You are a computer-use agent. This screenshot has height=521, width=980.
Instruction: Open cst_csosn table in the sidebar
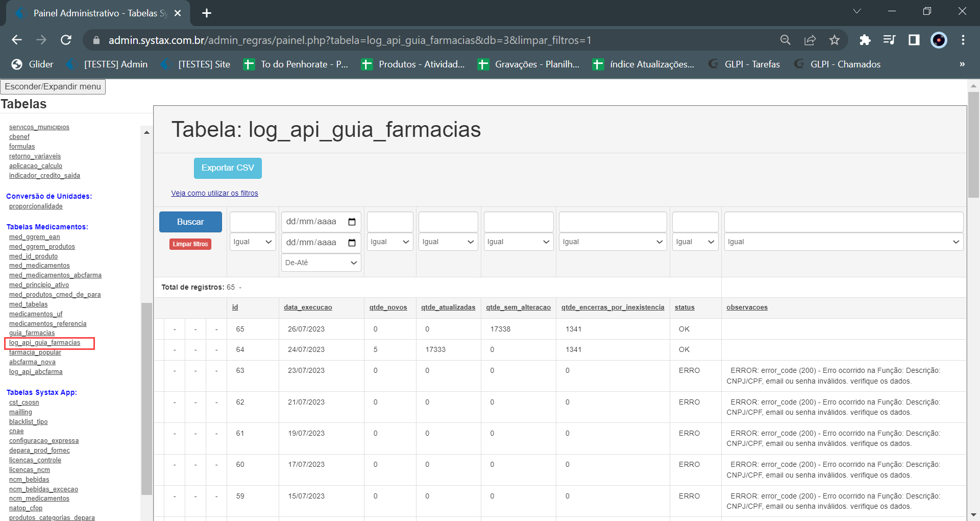(x=24, y=402)
